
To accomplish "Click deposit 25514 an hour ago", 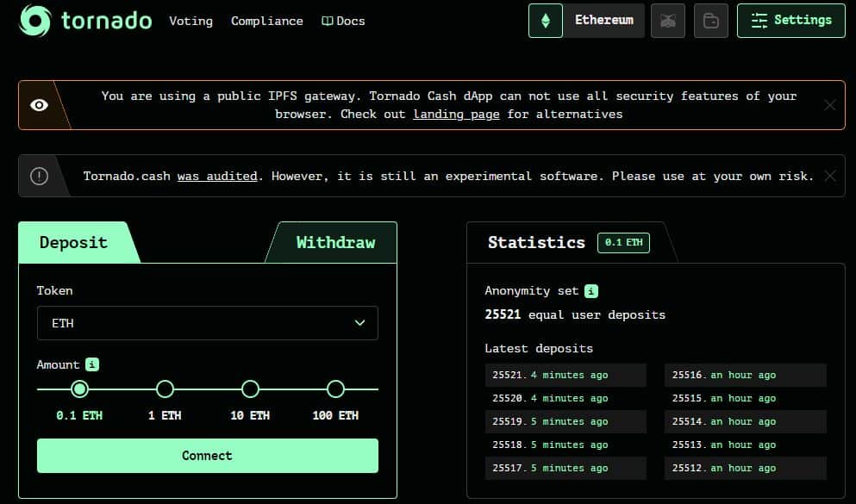I will coord(745,421).
